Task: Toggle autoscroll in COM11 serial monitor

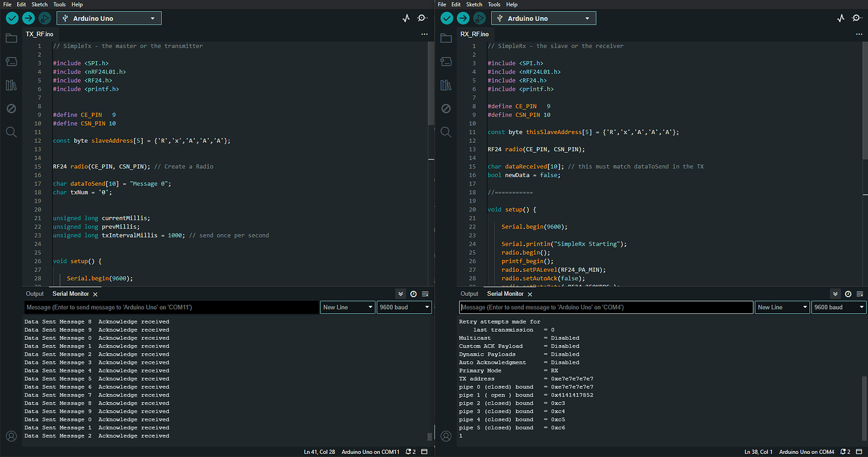Action: coord(401,294)
